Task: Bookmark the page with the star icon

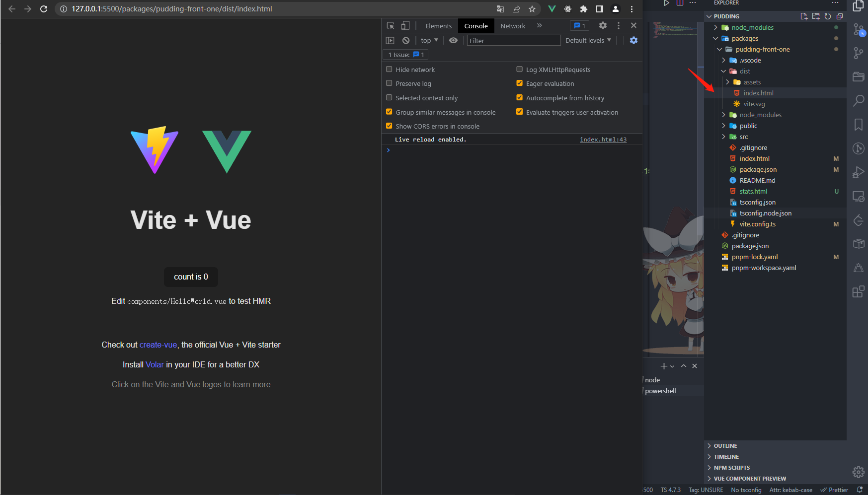Action: [x=532, y=9]
